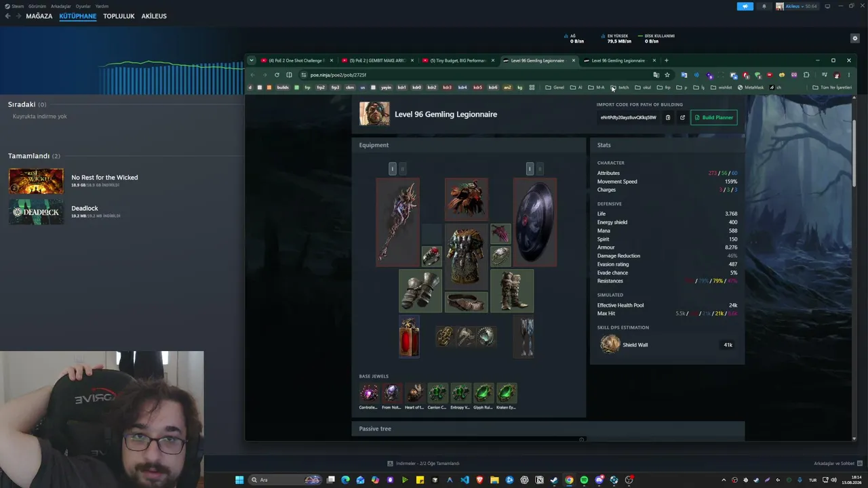Reload the poe.ninja page
Image resolution: width=868 pixels, height=488 pixels.
click(277, 75)
